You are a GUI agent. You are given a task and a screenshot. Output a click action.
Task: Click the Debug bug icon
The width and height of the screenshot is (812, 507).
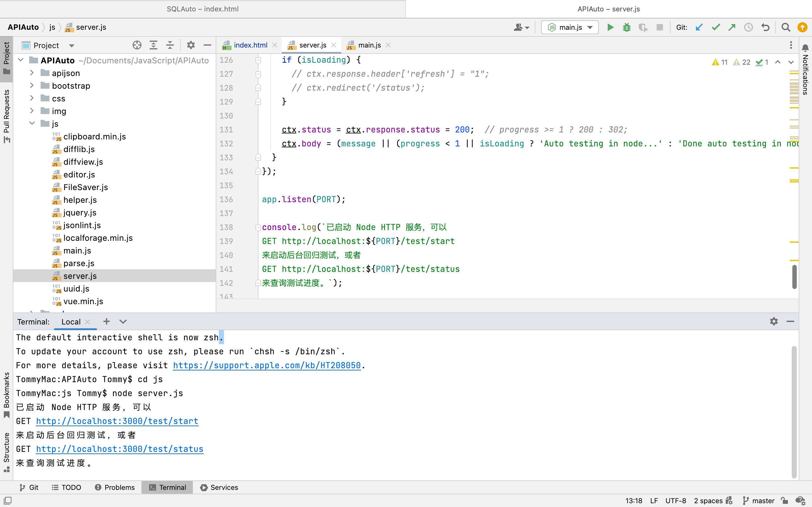[626, 27]
